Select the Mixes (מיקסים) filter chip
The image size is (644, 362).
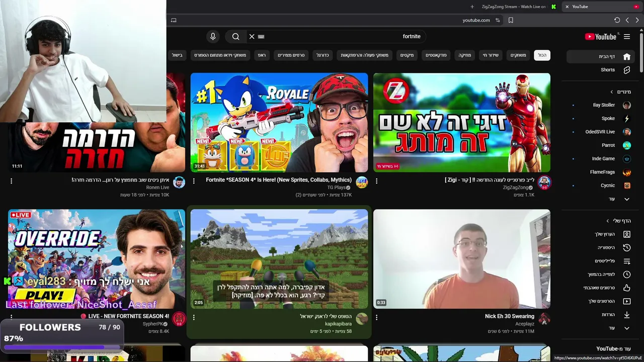407,55
